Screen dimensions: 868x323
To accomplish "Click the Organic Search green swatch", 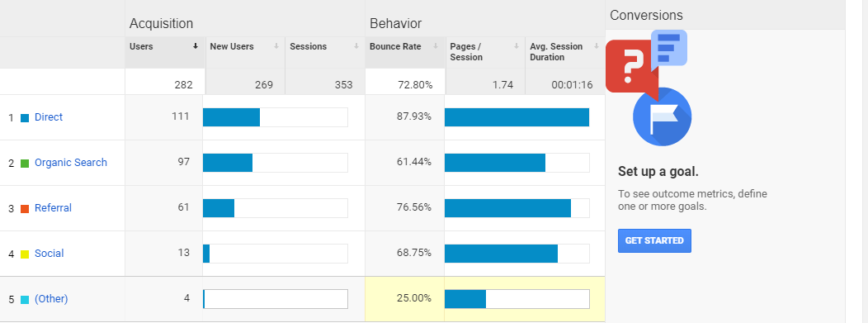I will coord(25,164).
